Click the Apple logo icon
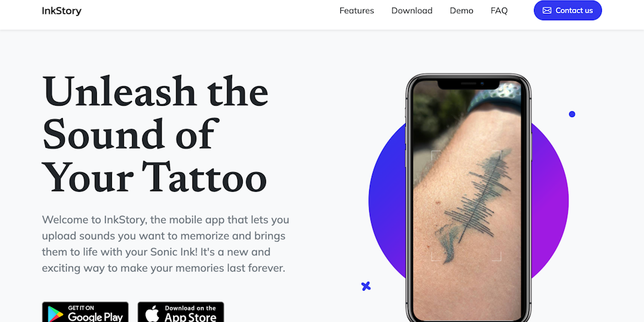Screen dimensions: 644x322 point(152,314)
